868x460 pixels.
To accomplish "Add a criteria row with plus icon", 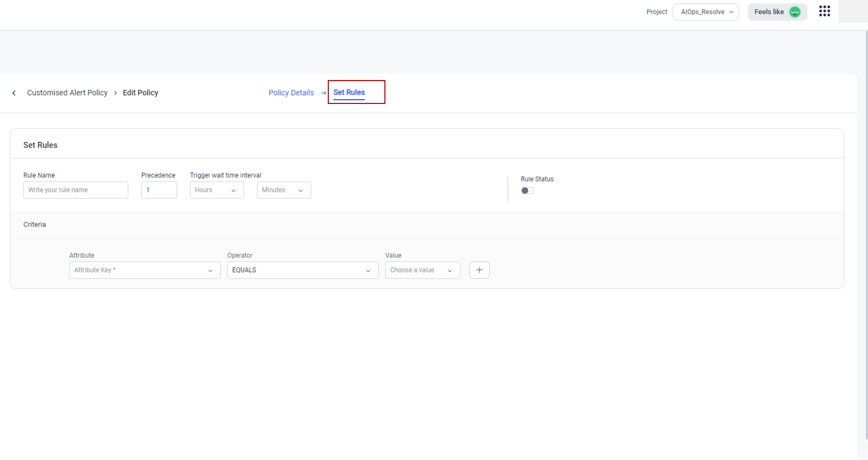I will [x=479, y=270].
